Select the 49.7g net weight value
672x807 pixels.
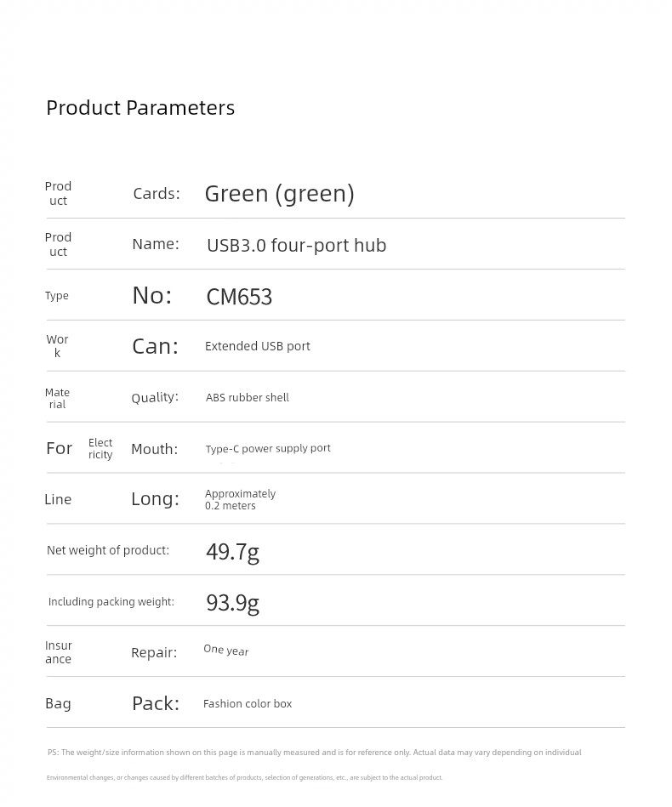click(x=233, y=552)
